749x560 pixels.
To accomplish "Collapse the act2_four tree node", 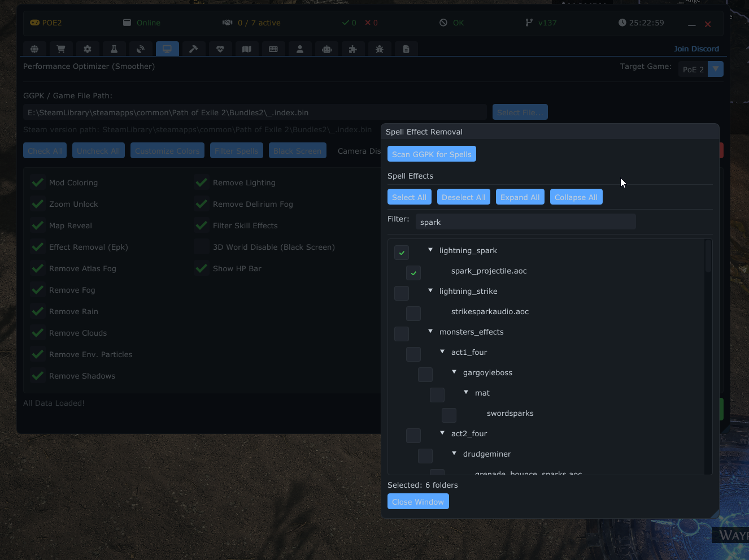I will [x=442, y=433].
